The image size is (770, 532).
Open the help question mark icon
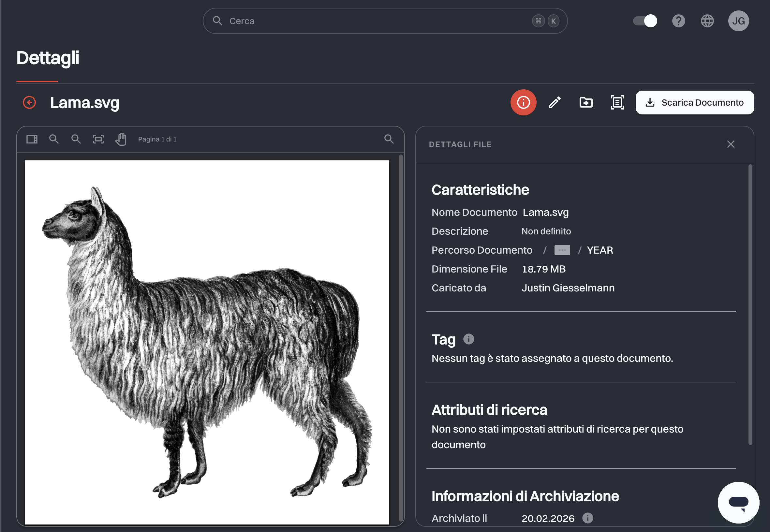[x=678, y=21]
